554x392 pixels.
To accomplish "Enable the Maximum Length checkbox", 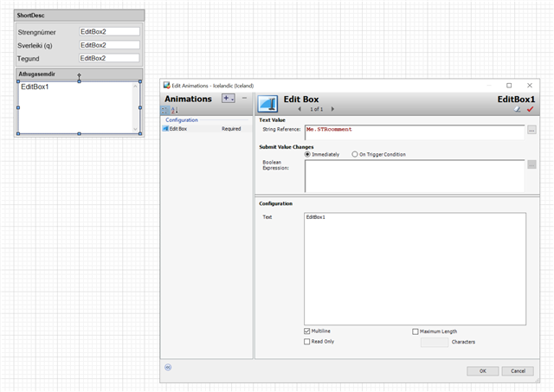I will click(x=415, y=331).
